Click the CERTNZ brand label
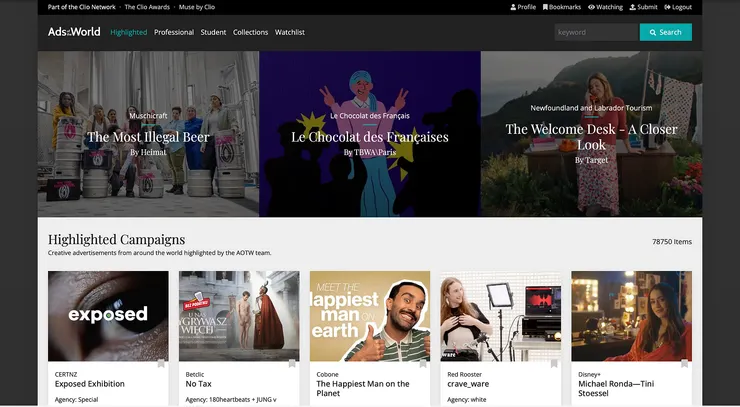Screen dimensions: 740x407 [66, 374]
